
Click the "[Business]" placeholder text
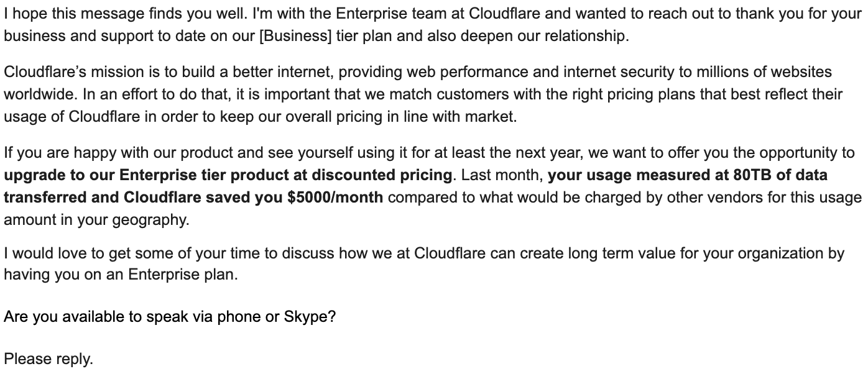tap(295, 36)
